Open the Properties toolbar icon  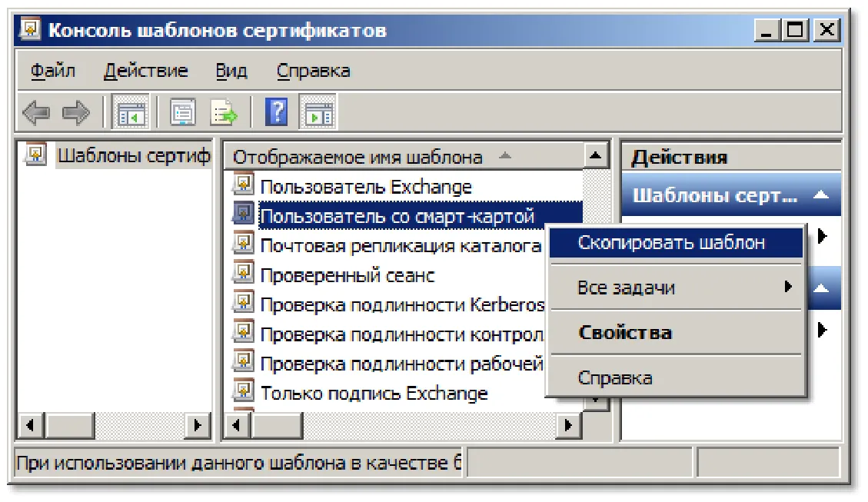pos(182,112)
